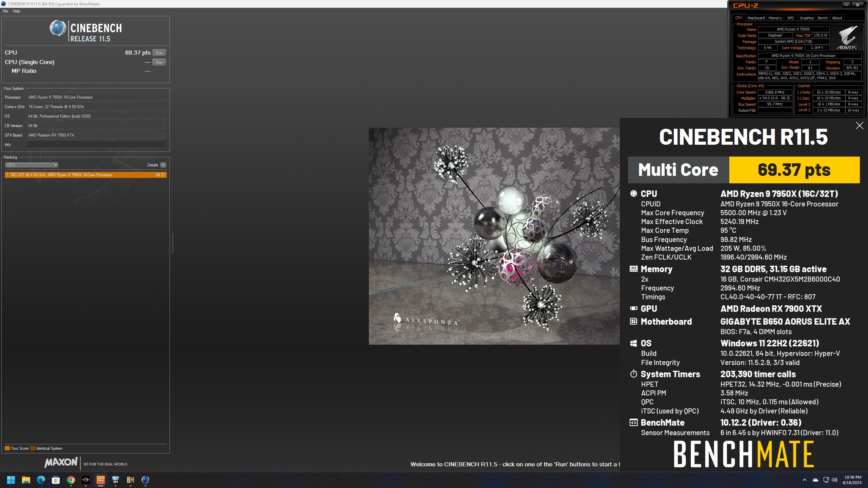Click the Max TDP 170.0 W value
868x488 pixels.
(x=821, y=35)
